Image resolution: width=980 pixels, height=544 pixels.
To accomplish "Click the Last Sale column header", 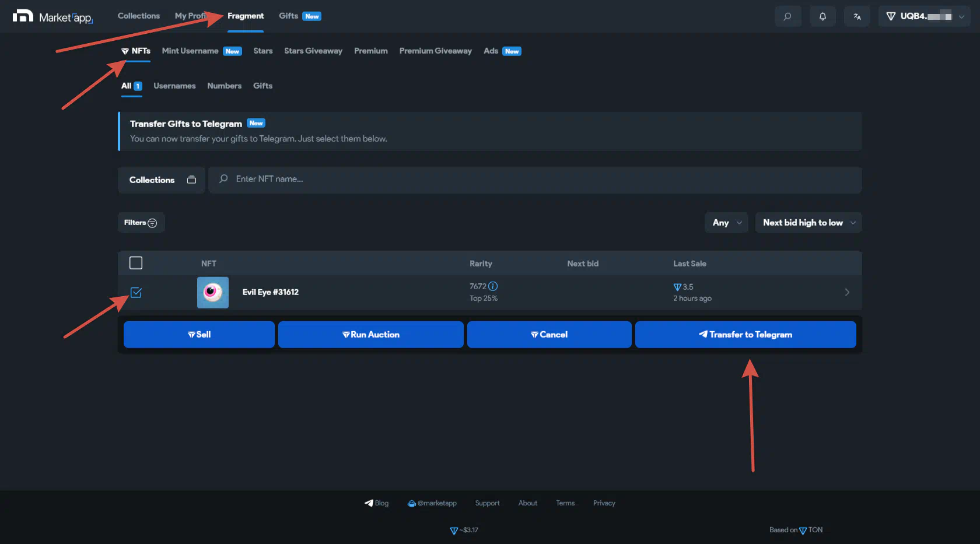I will (689, 264).
